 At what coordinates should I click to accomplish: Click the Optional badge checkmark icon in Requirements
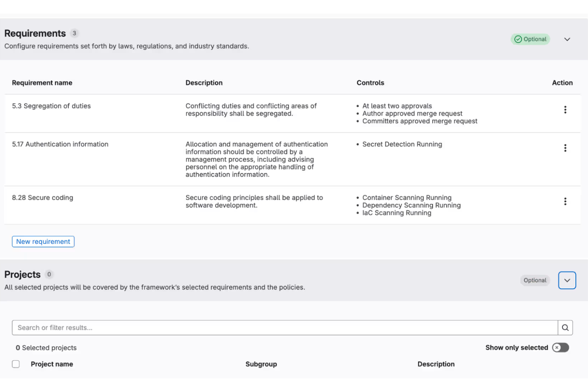coord(518,39)
